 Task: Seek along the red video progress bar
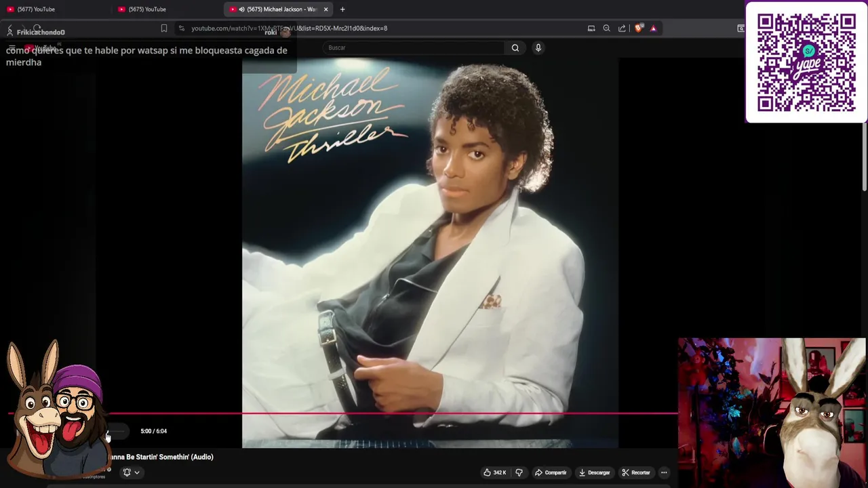click(343, 413)
